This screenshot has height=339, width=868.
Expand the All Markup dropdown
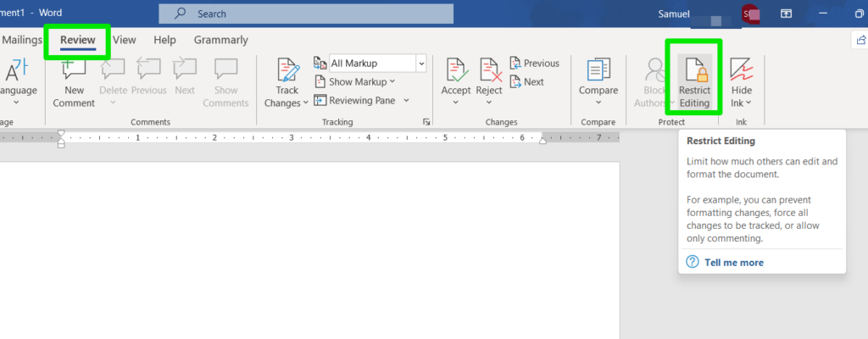[422, 64]
